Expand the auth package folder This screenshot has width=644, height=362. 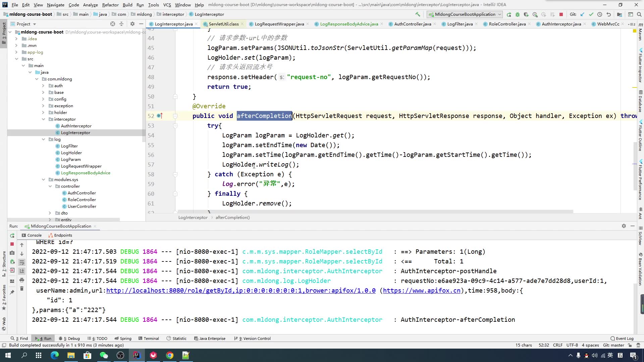click(43, 86)
